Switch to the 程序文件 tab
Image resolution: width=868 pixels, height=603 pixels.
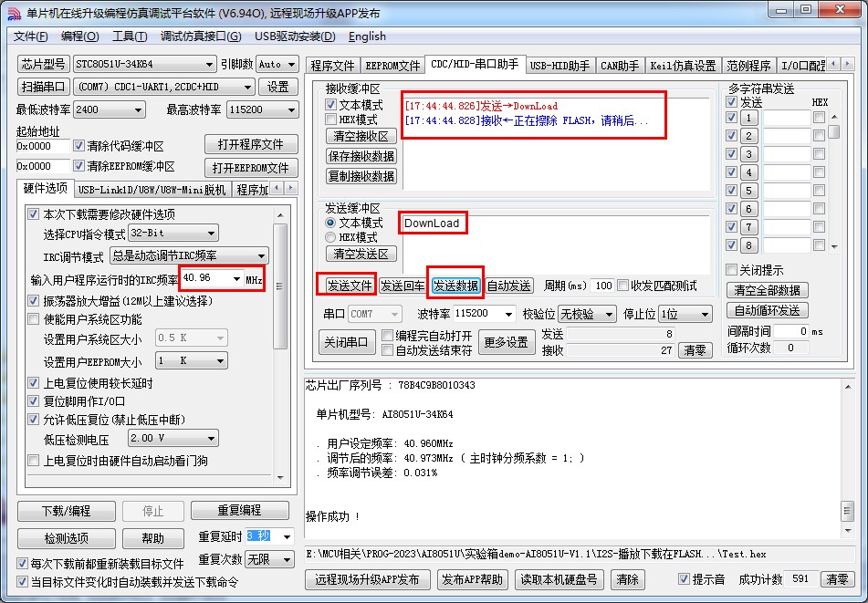point(333,66)
